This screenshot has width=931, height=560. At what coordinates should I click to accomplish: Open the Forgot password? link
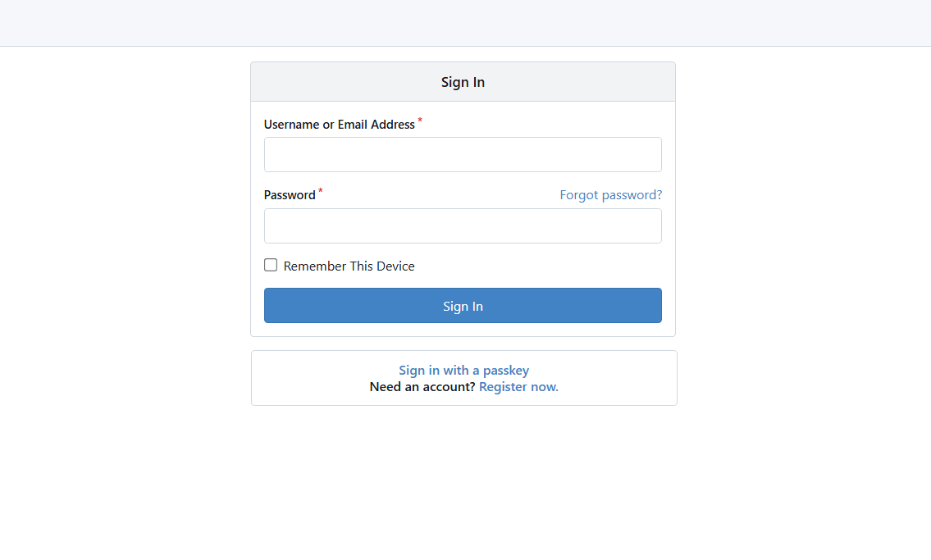[x=610, y=194]
